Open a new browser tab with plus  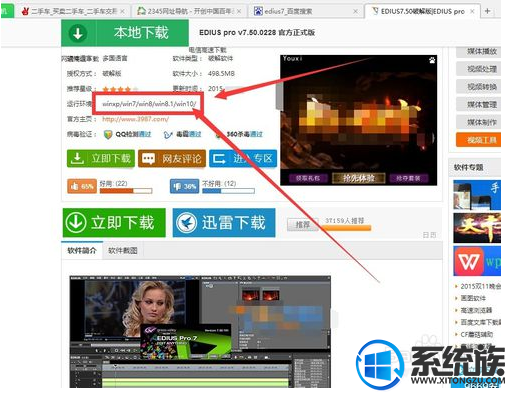tap(487, 11)
